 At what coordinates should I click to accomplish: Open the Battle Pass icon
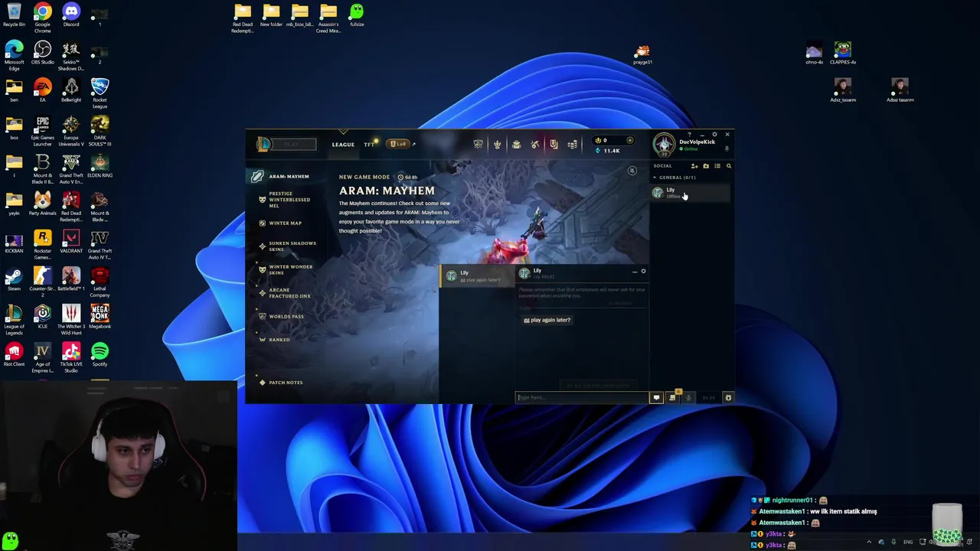click(x=554, y=144)
